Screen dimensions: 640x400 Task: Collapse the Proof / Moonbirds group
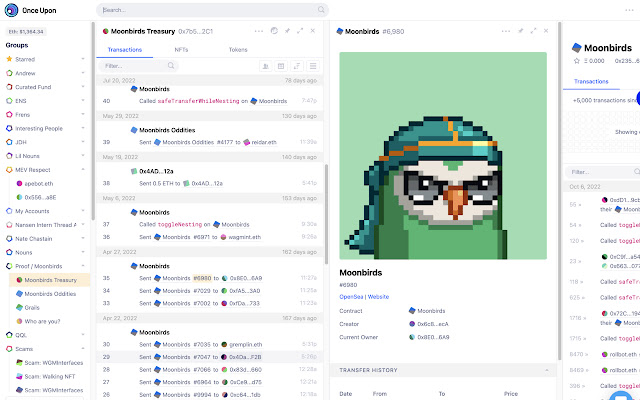(x=83, y=266)
